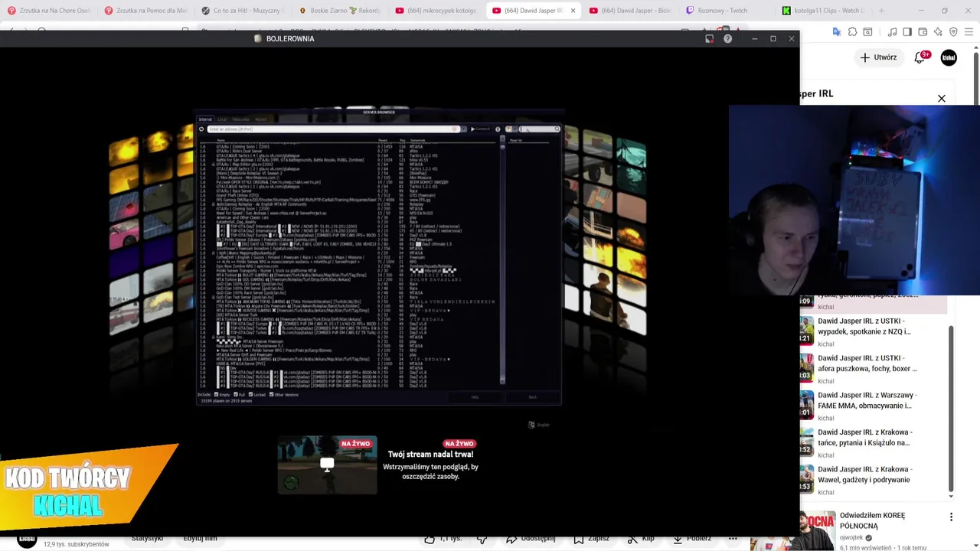Image resolution: width=980 pixels, height=551 pixels.
Task: Open the browser extensions puzzle icon
Action: tap(852, 32)
